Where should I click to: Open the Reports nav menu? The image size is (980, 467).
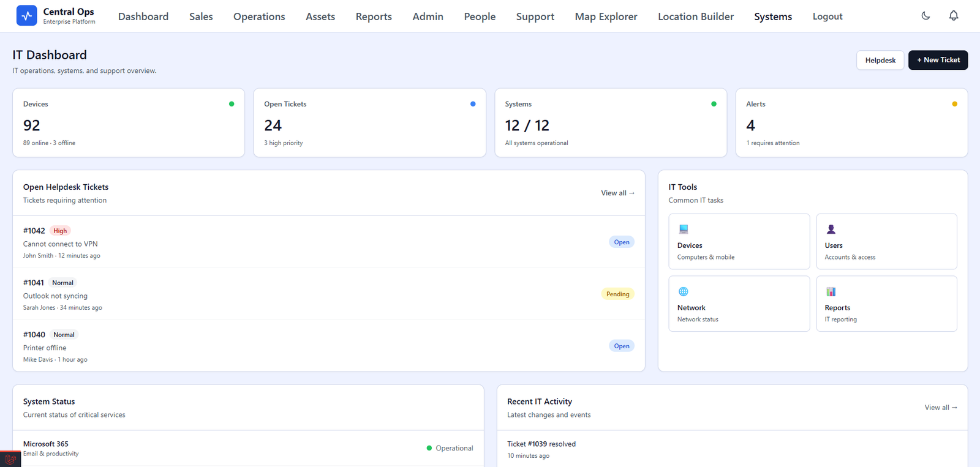coord(374,17)
